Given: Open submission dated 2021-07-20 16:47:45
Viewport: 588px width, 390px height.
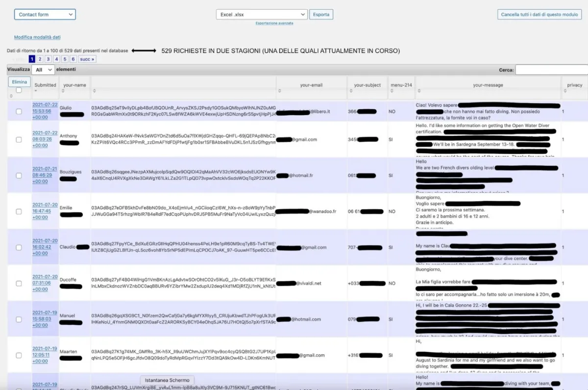Looking at the screenshot, I should [45, 211].
